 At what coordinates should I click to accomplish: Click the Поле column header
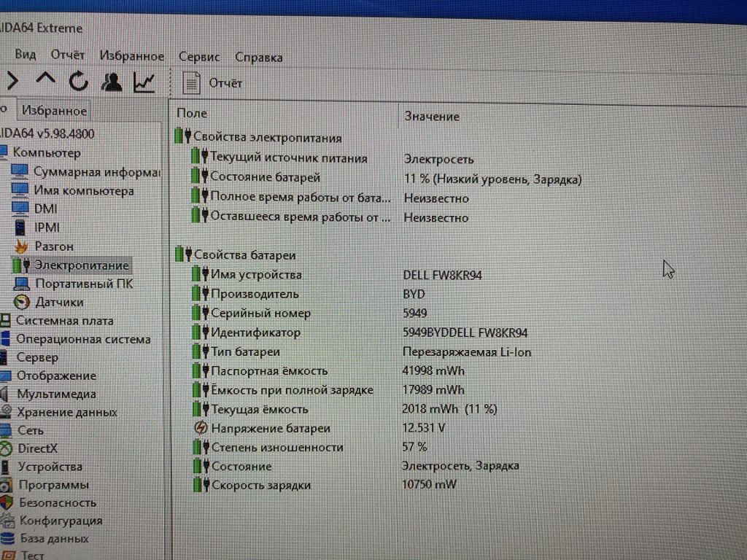[x=192, y=113]
